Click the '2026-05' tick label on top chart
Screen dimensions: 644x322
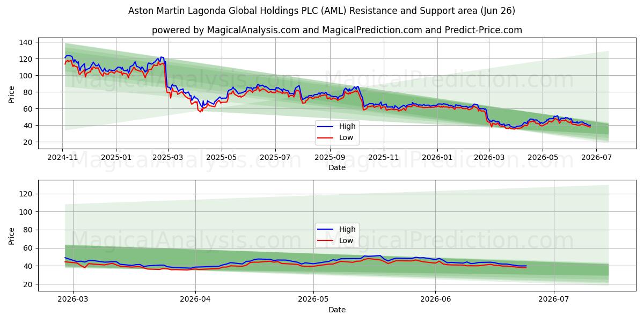[542, 158]
